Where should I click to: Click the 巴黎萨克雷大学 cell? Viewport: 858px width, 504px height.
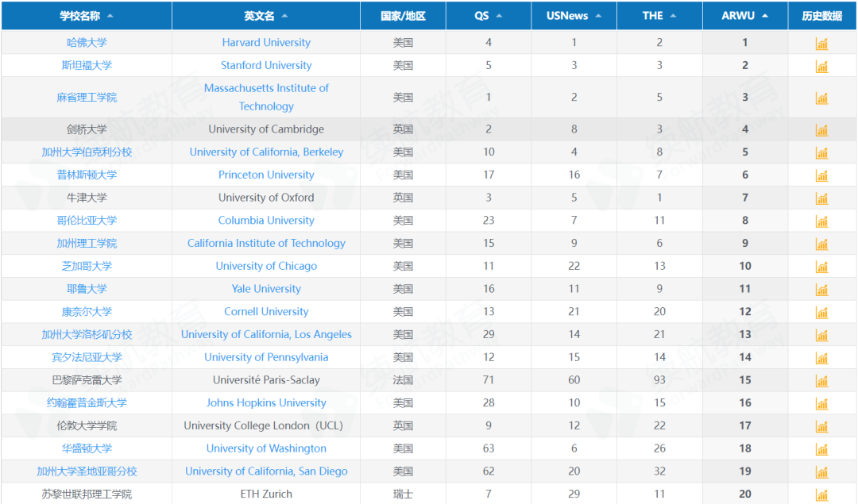(87, 380)
